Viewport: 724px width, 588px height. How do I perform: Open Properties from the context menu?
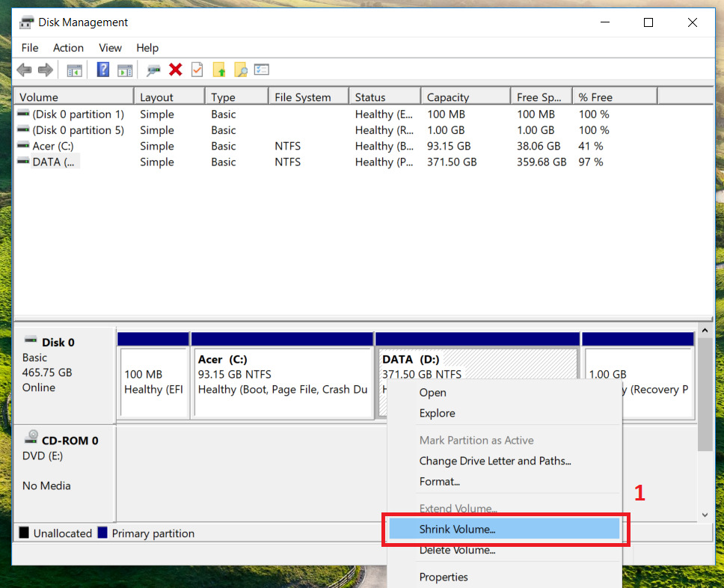click(x=504, y=577)
